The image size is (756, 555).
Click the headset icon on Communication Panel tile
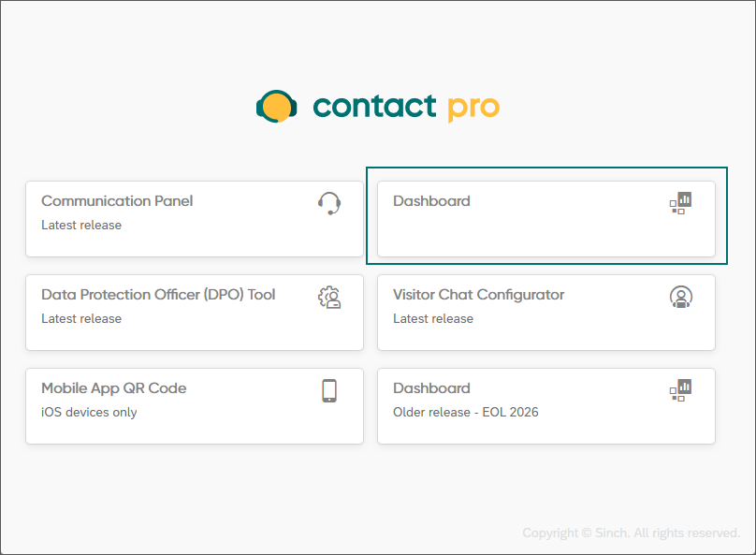(x=329, y=203)
